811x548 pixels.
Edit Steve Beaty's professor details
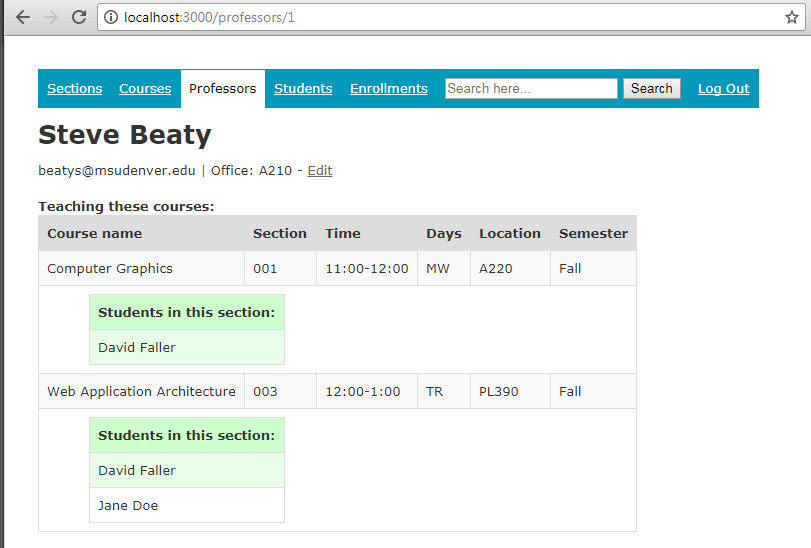[320, 171]
